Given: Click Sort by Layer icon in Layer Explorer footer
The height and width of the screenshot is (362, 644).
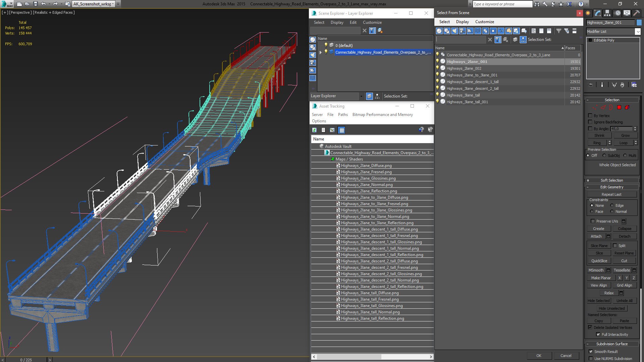Looking at the screenshot, I should click(x=369, y=96).
